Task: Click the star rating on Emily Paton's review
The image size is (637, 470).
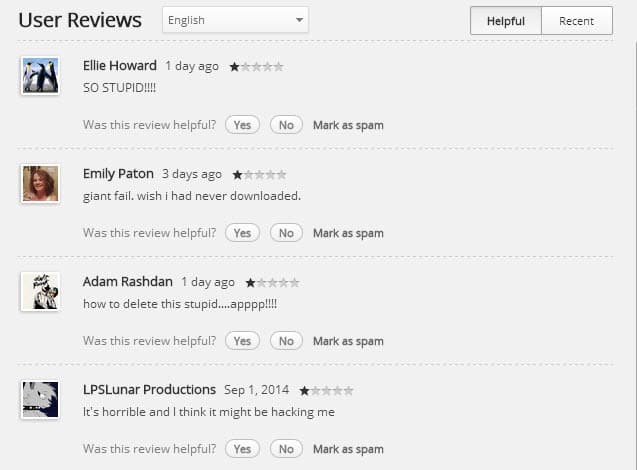Action: pos(259,175)
